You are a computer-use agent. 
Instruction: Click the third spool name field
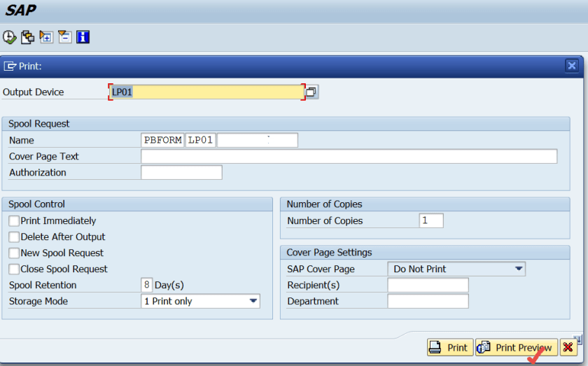click(258, 140)
